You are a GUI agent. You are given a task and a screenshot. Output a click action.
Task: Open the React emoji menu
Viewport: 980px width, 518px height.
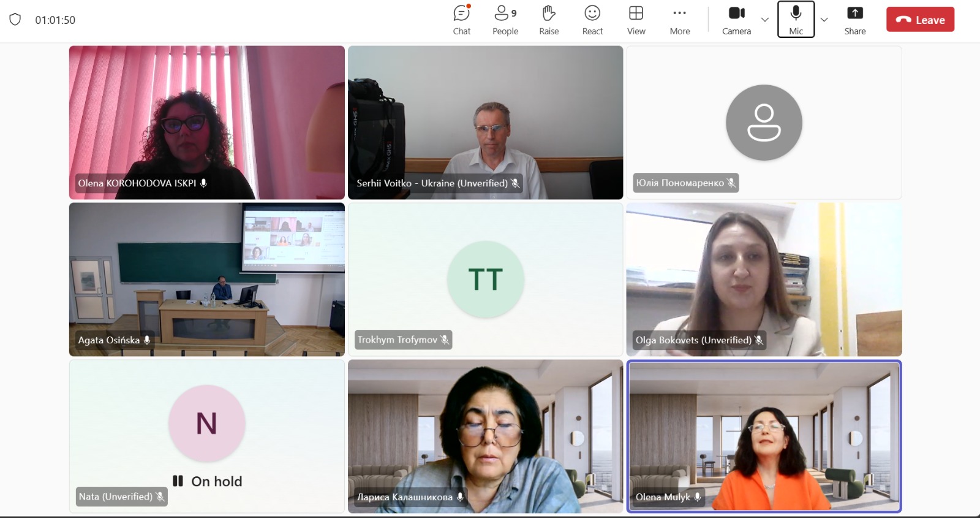[x=592, y=20]
